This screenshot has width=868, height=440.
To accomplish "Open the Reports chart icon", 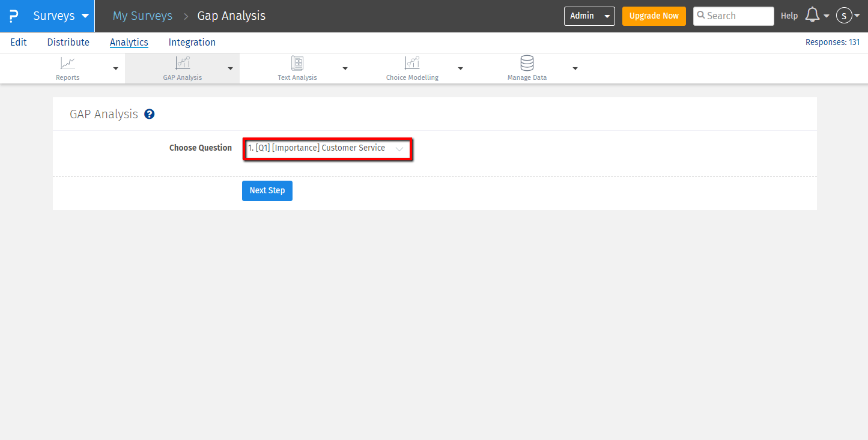I will tap(68, 63).
